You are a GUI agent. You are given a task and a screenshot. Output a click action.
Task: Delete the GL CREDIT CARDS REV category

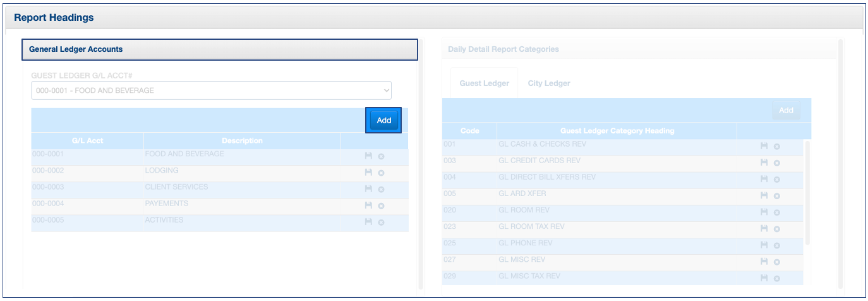pyautogui.click(x=776, y=163)
